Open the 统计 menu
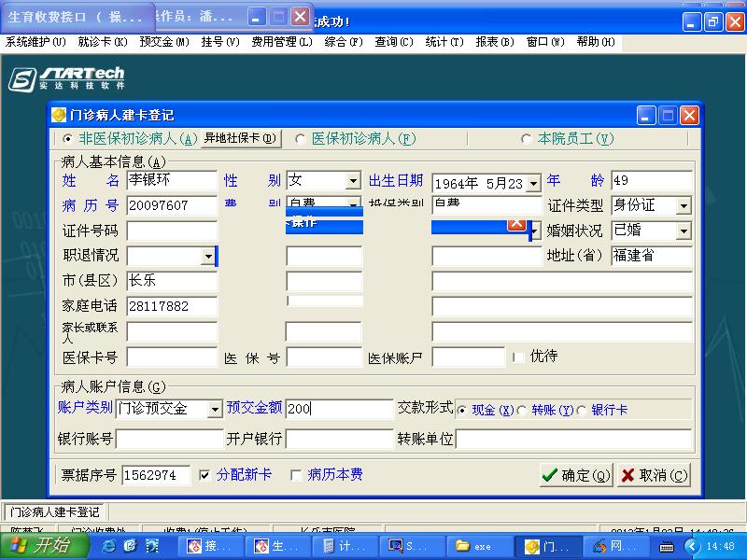The image size is (747, 560). click(444, 42)
